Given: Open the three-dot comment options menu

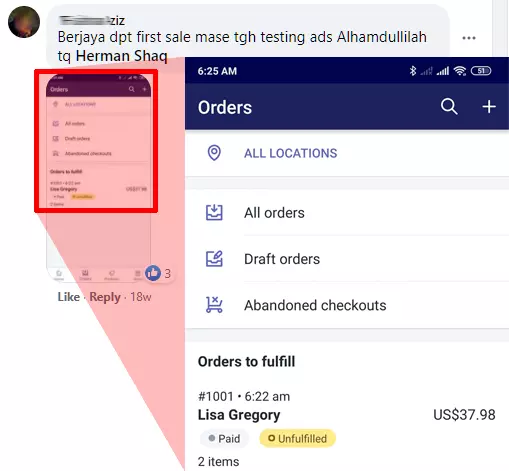Looking at the screenshot, I should coord(469,38).
